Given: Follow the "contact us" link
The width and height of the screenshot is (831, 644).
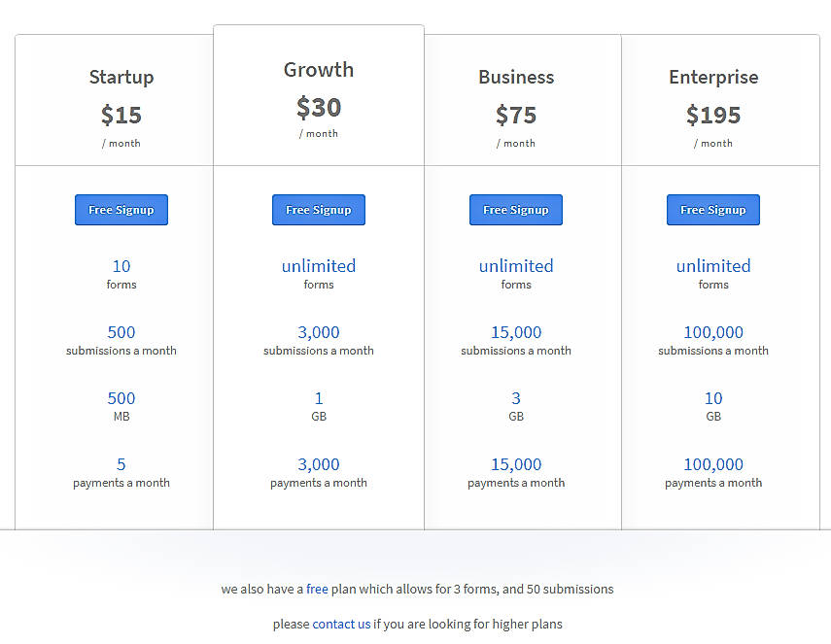Looking at the screenshot, I should (341, 624).
